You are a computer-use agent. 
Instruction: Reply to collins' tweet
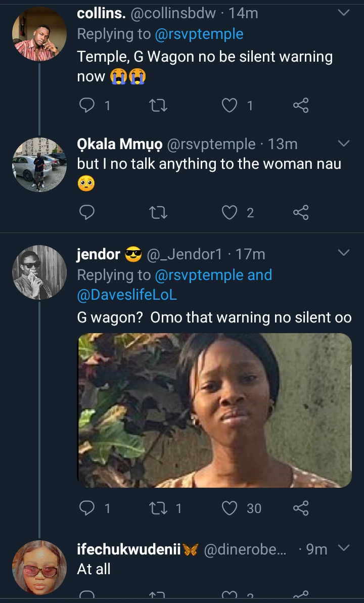pyautogui.click(x=87, y=105)
